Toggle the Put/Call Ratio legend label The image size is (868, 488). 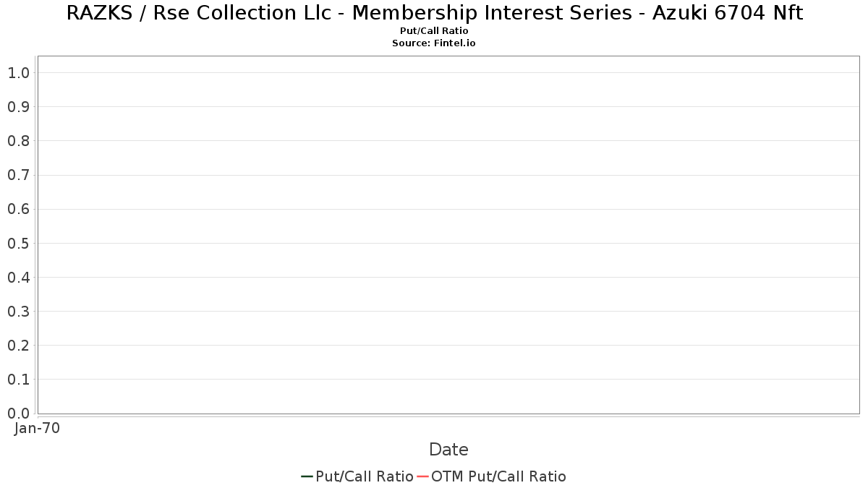(365, 476)
